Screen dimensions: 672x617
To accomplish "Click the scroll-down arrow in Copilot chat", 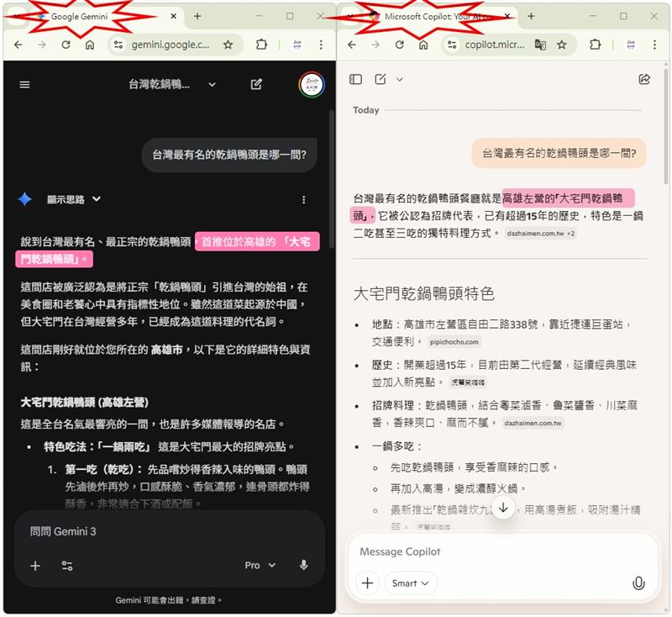I will tap(504, 506).
